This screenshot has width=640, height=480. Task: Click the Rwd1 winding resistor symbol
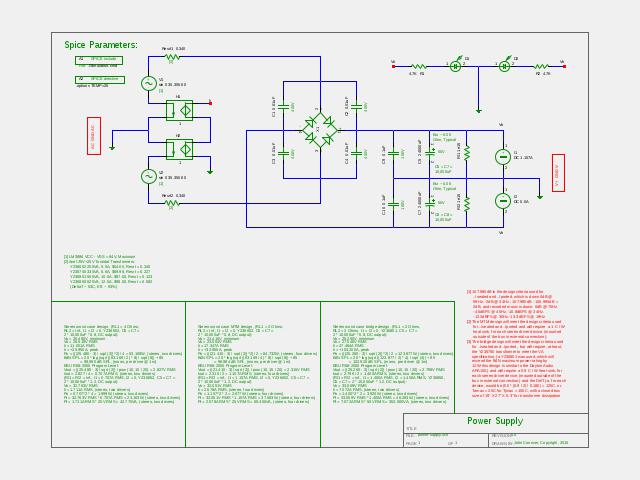tap(172, 57)
